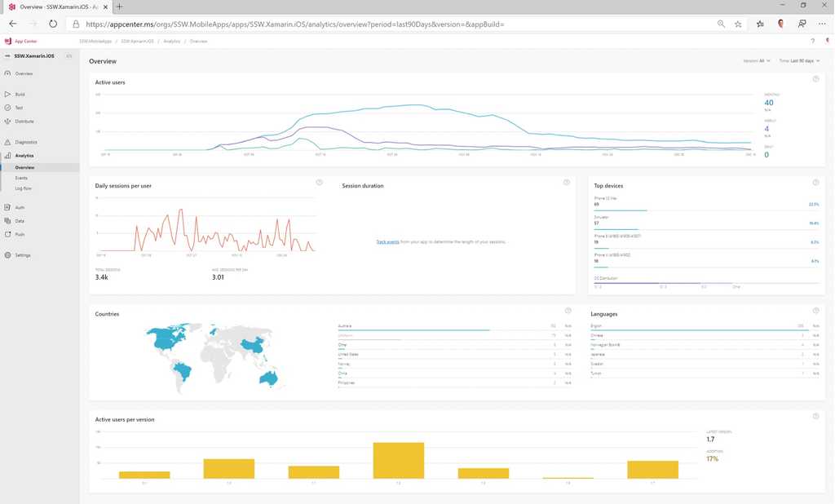The height and width of the screenshot is (504, 835).
Task: Open the Data section in sidebar
Action: 20,221
